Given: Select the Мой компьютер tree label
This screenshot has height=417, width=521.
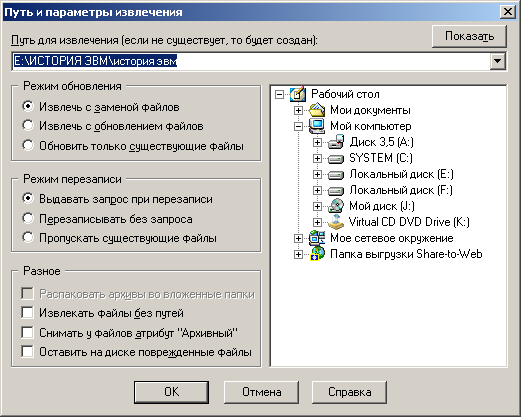Looking at the screenshot, I should [371, 126].
